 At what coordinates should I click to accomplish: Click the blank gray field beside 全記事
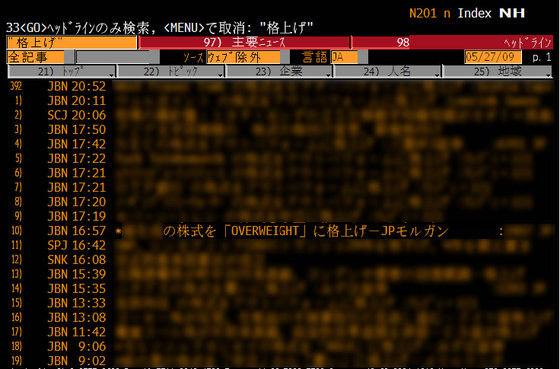[118, 57]
